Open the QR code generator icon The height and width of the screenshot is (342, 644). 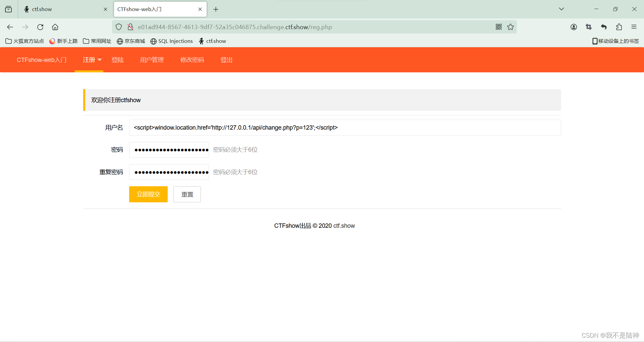tap(499, 27)
